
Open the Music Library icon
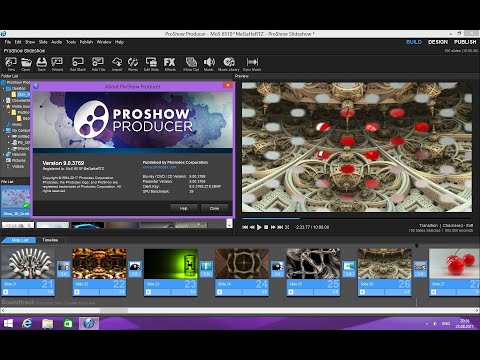[229, 63]
